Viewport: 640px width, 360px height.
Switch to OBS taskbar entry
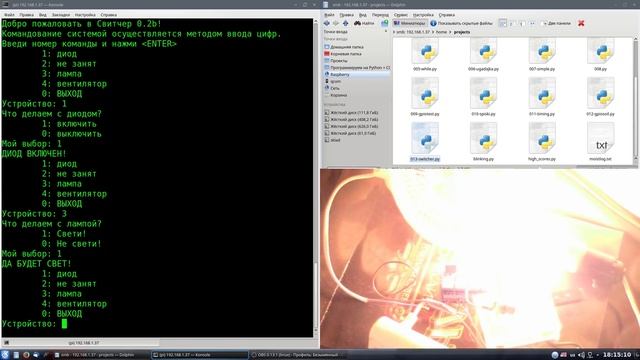pos(298,355)
